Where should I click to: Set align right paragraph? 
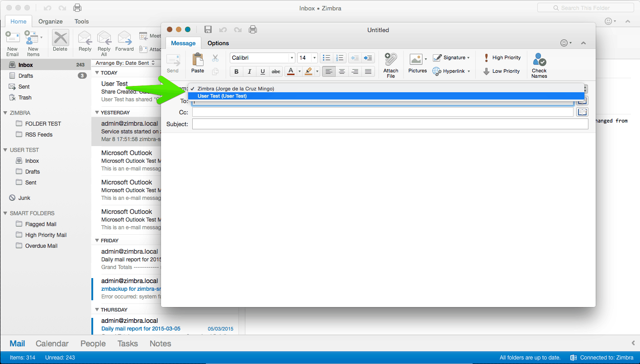pos(355,71)
